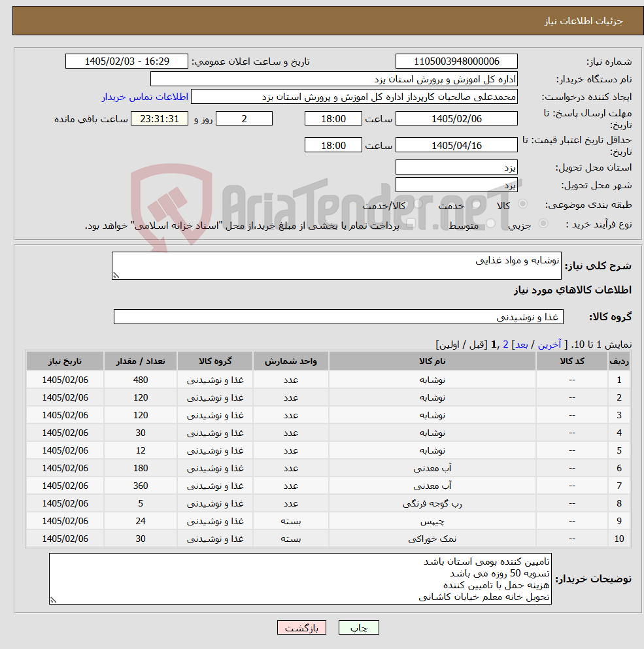Click the price validity date 1405/04/16 field
Image resolution: width=644 pixels, height=649 pixels.
pyautogui.click(x=456, y=145)
